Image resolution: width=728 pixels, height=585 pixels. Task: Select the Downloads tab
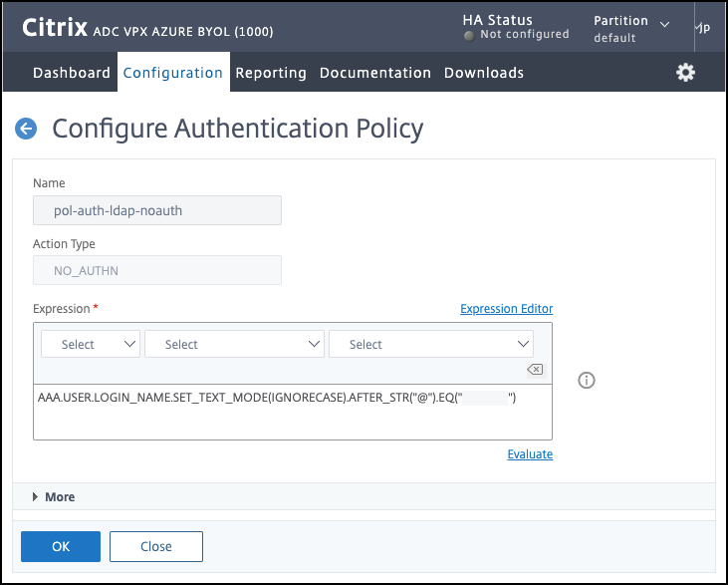point(484,73)
